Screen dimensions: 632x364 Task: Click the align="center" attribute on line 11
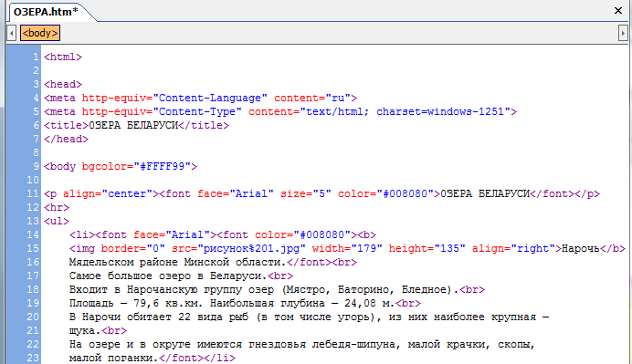(x=108, y=193)
